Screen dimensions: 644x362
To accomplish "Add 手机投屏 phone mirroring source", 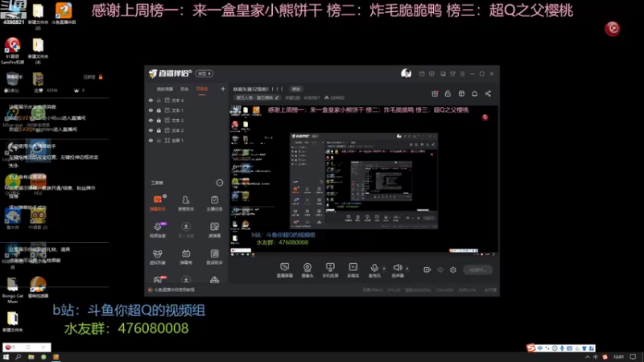I will click(x=330, y=270).
